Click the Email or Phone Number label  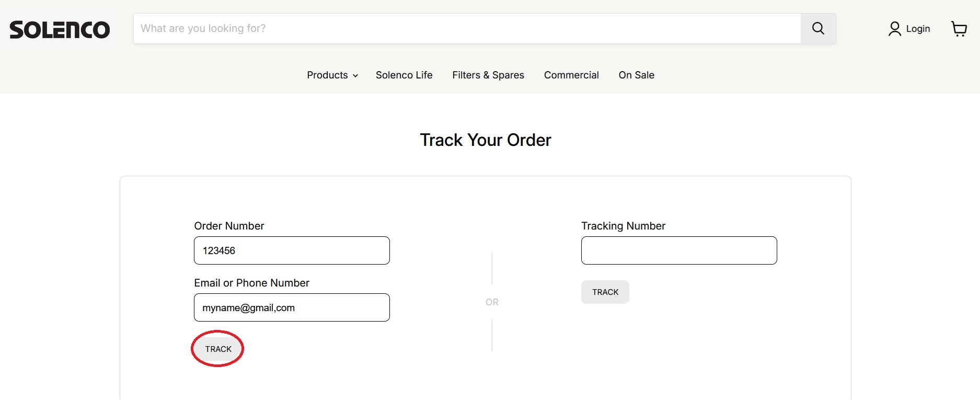pos(251,283)
